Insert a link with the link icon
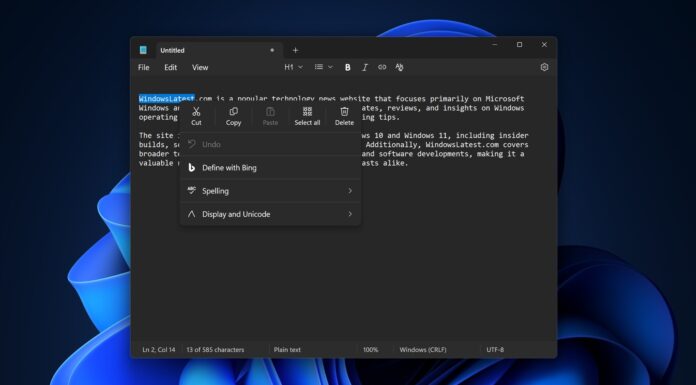The image size is (696, 385). point(382,67)
